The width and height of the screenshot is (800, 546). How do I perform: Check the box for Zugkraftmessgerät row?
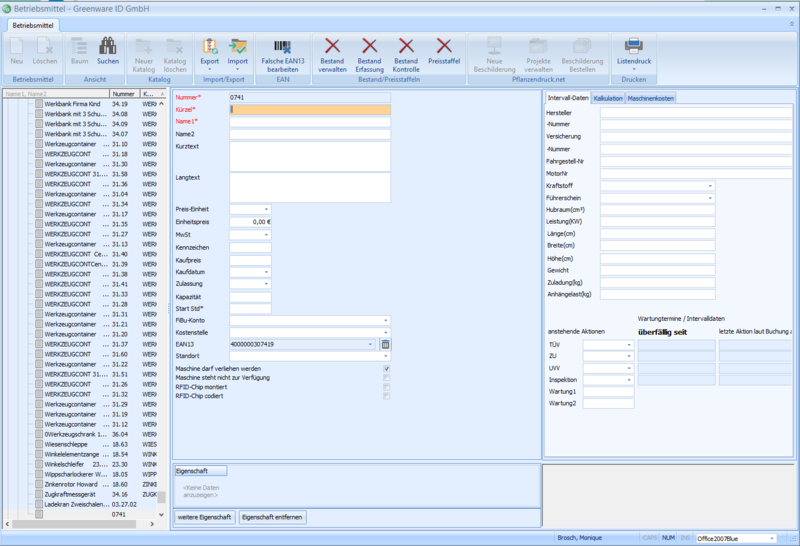(x=39, y=494)
